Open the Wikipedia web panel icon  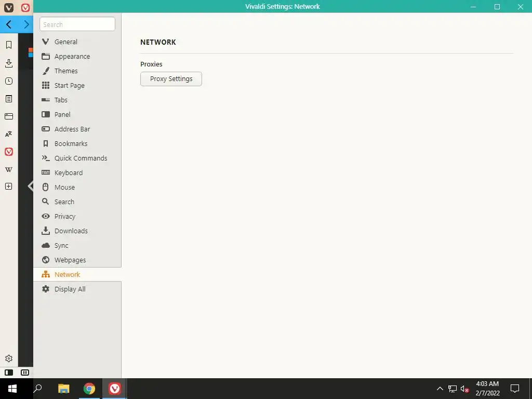point(9,169)
